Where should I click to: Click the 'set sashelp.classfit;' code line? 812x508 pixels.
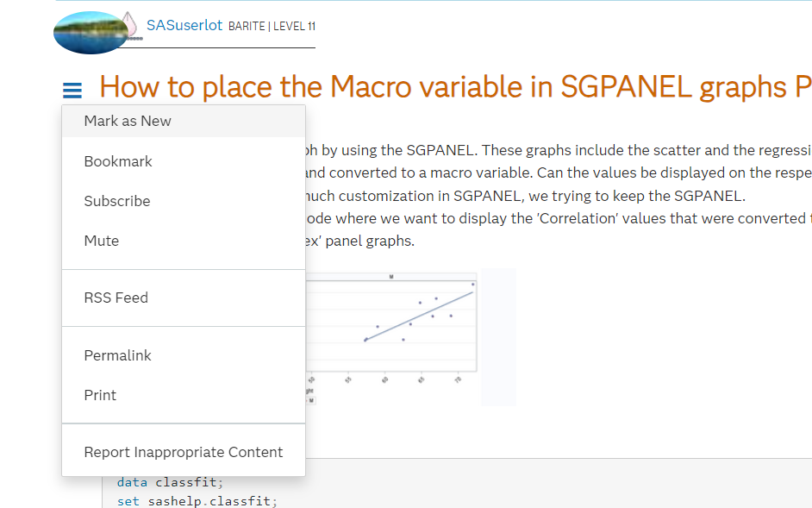coord(197,500)
